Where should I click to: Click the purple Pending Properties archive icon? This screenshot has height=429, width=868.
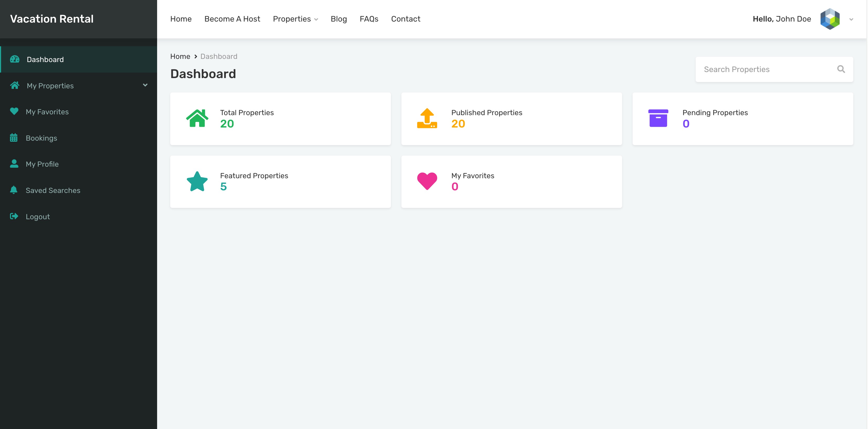coord(658,118)
